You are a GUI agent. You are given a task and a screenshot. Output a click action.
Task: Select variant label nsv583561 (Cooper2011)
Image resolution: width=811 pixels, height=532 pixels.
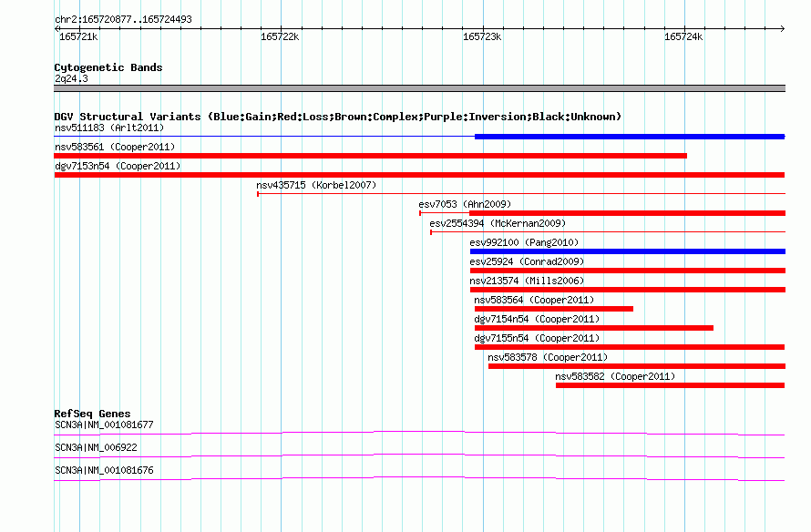(115, 147)
